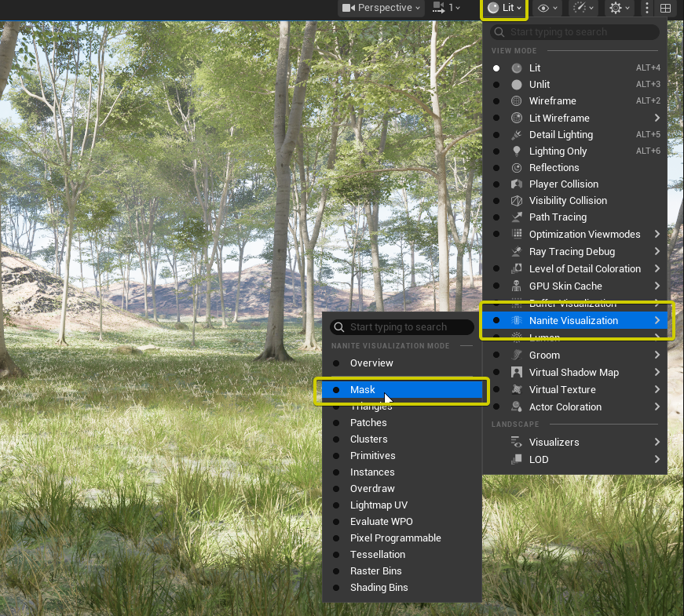Click the Path Tracing icon

point(517,217)
